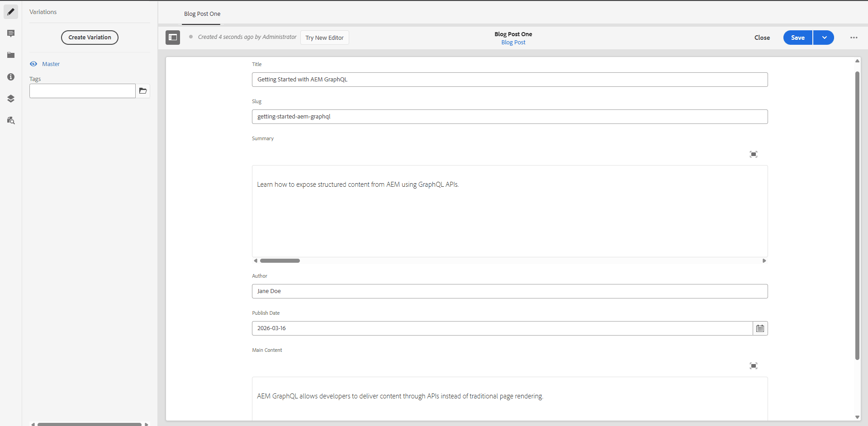Open the Structure Tree layers icon
The width and height of the screenshot is (868, 426).
tap(11, 99)
